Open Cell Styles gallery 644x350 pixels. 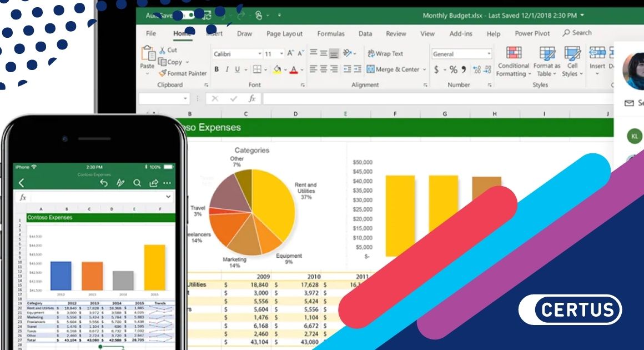tap(572, 62)
